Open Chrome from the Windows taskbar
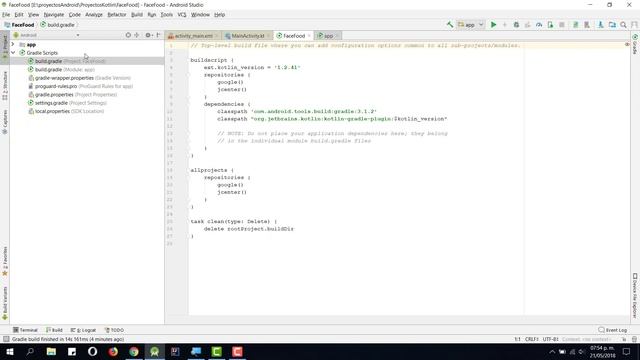Screen dimensions: 640x360 tap(134, 351)
